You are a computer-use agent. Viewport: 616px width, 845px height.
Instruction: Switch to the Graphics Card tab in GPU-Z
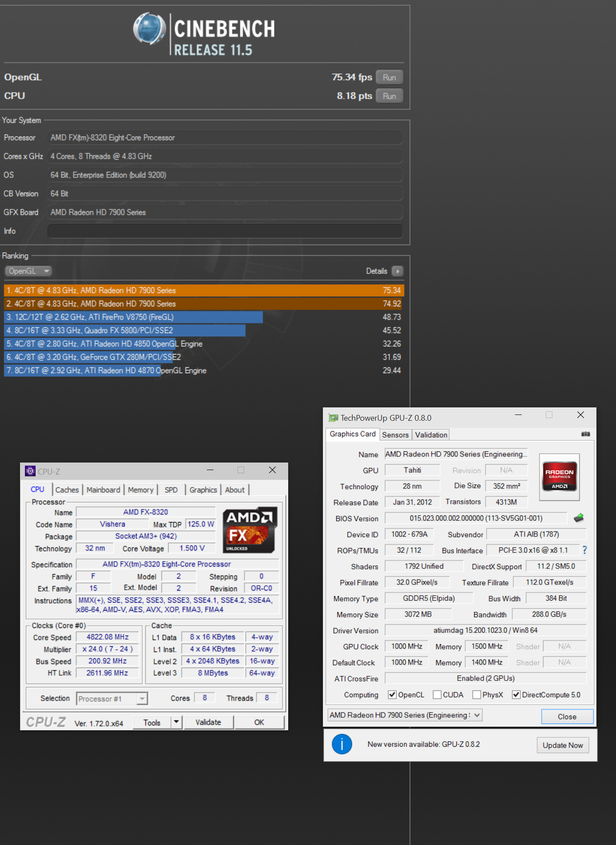tap(353, 434)
